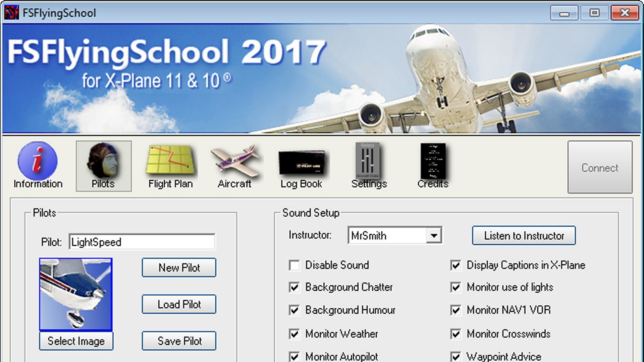The height and width of the screenshot is (362, 644).
Task: Click the FSFlyingSchool title bar app icon
Action: tap(11, 13)
